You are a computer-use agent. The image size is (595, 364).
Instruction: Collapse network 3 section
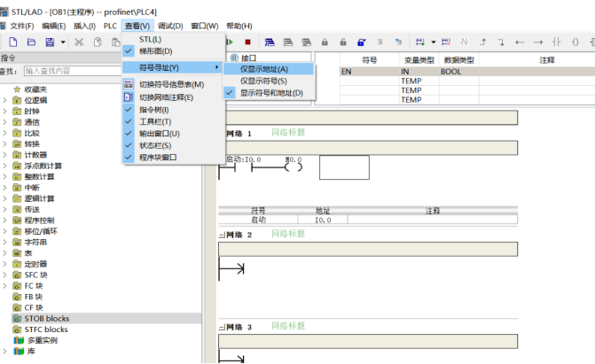pyautogui.click(x=222, y=327)
